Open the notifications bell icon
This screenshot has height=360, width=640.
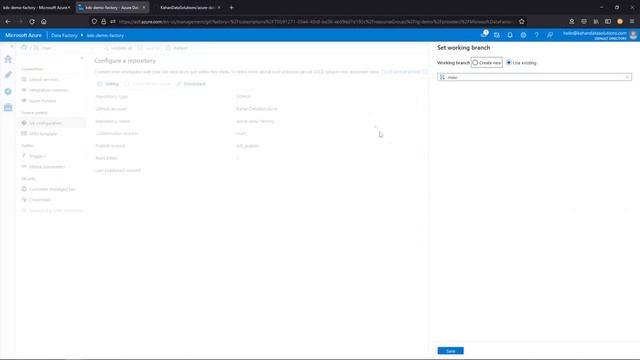pyautogui.click(x=510, y=36)
